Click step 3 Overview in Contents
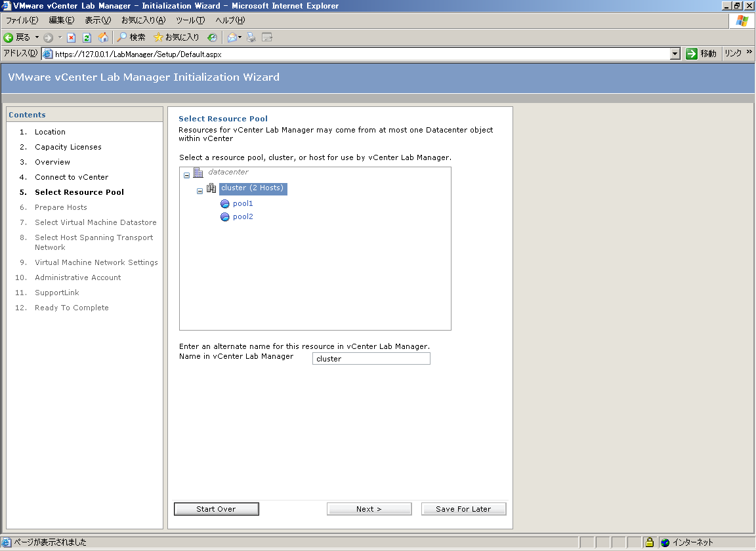This screenshot has width=756, height=551. (x=52, y=162)
